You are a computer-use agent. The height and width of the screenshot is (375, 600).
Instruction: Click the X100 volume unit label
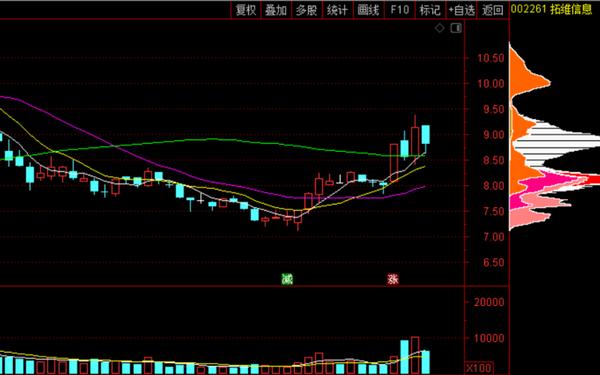(x=479, y=368)
